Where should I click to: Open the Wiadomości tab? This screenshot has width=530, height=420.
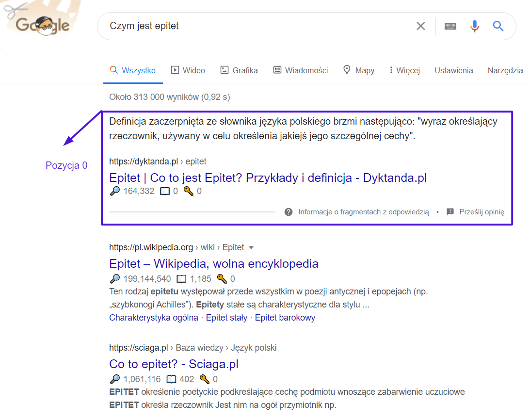tap(301, 70)
